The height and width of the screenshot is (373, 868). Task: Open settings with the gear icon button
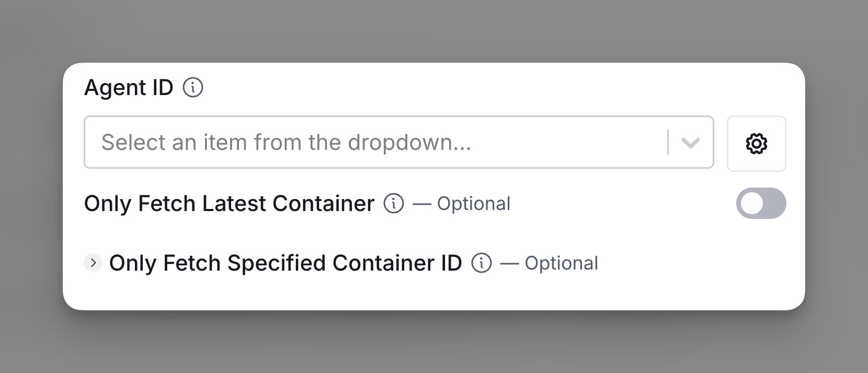coord(756,144)
